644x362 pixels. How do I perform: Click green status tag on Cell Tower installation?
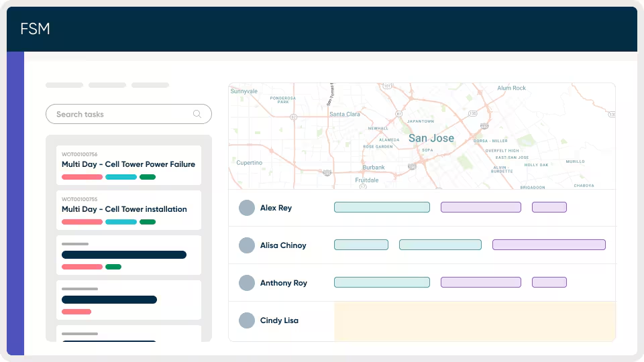[x=148, y=222]
